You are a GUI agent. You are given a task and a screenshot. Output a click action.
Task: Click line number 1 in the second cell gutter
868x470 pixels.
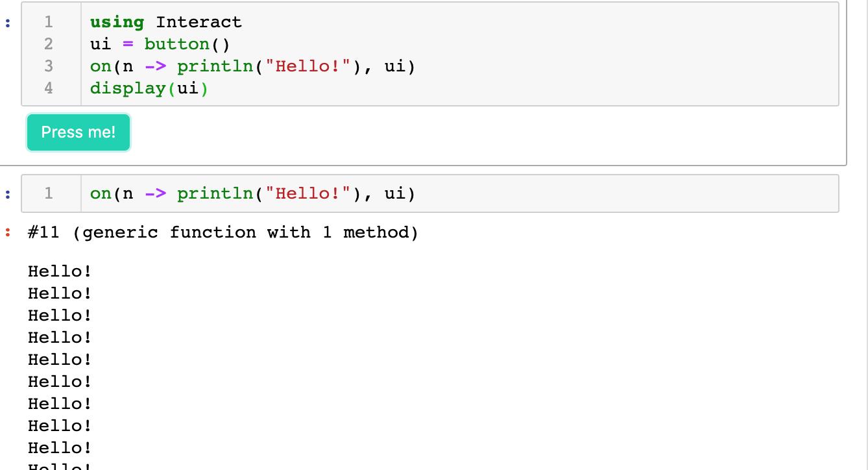(49, 193)
